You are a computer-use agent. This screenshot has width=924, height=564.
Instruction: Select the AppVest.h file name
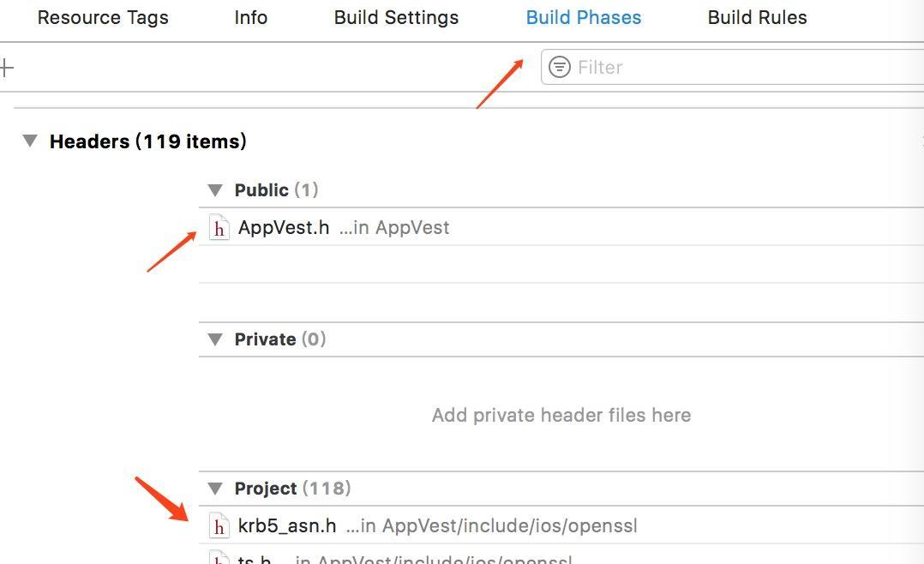tap(284, 228)
